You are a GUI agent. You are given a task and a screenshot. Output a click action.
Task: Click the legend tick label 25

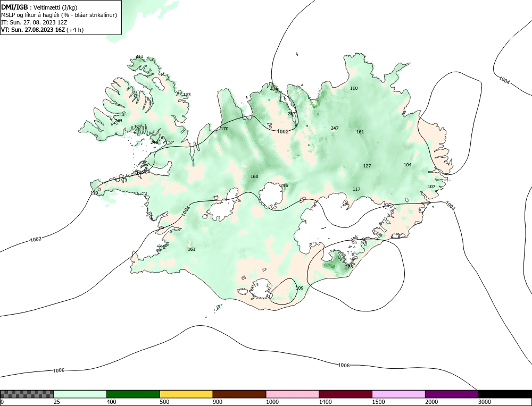click(x=57, y=402)
